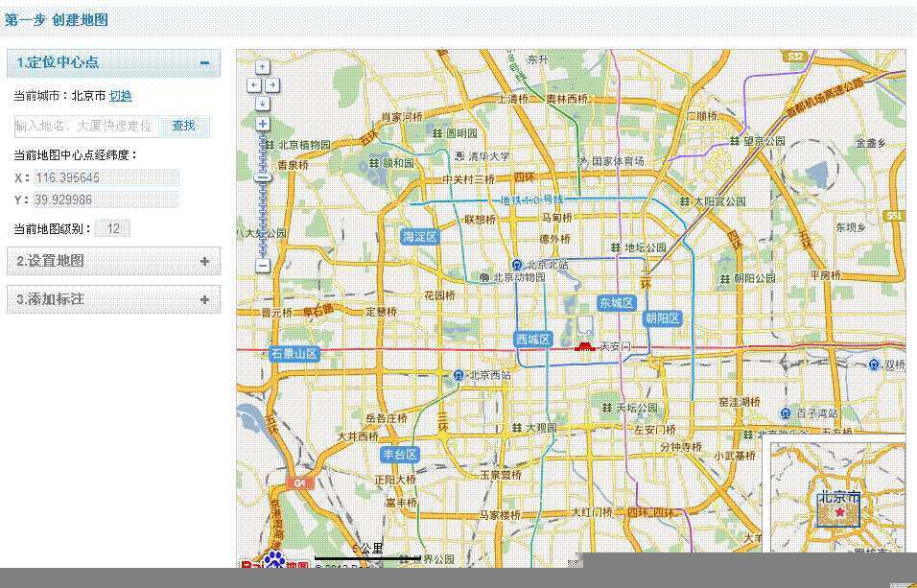The width and height of the screenshot is (917, 588).
Task: Click the 地铁10号线 subway label
Action: click(x=531, y=200)
